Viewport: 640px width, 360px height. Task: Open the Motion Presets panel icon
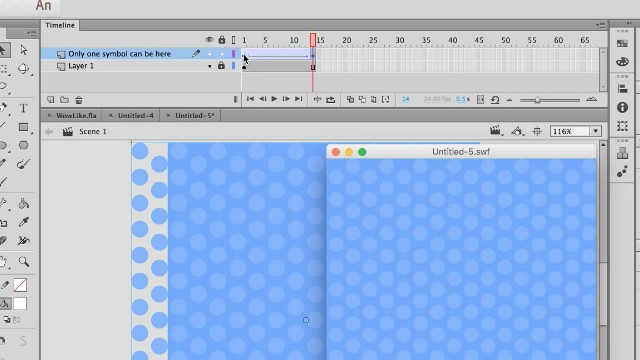point(622,172)
